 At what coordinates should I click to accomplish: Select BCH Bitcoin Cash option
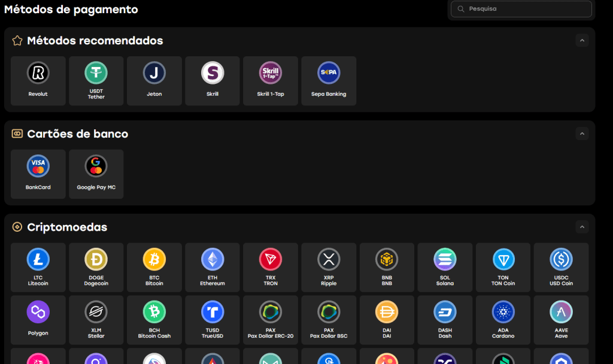coord(154,320)
